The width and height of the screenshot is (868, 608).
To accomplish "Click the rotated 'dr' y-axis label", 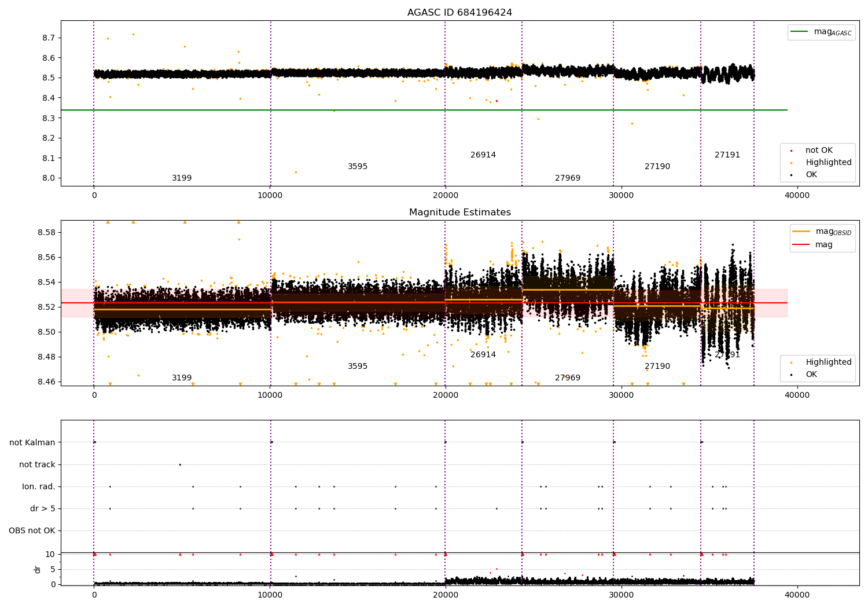I will 38,569.
